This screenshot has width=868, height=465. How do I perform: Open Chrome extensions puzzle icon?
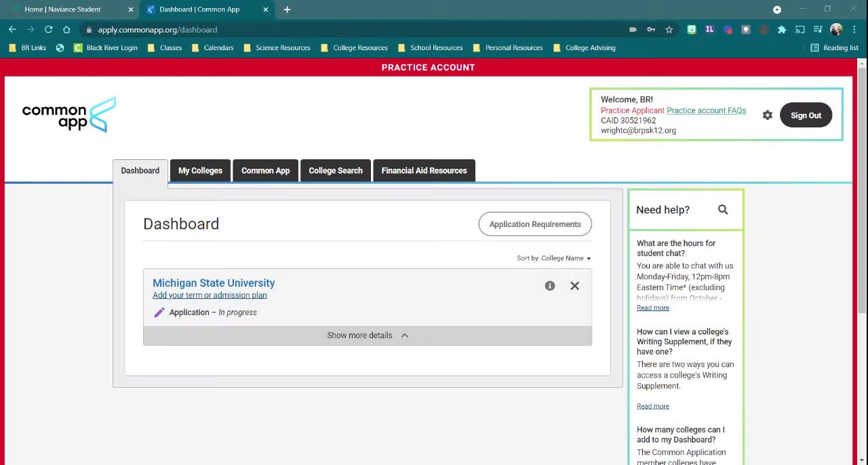click(x=782, y=30)
